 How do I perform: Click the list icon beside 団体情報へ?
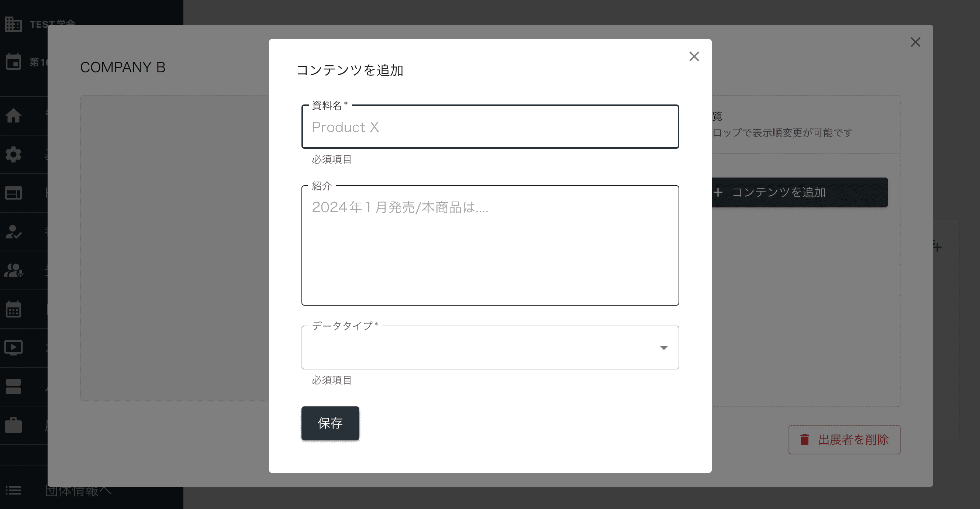click(13, 490)
